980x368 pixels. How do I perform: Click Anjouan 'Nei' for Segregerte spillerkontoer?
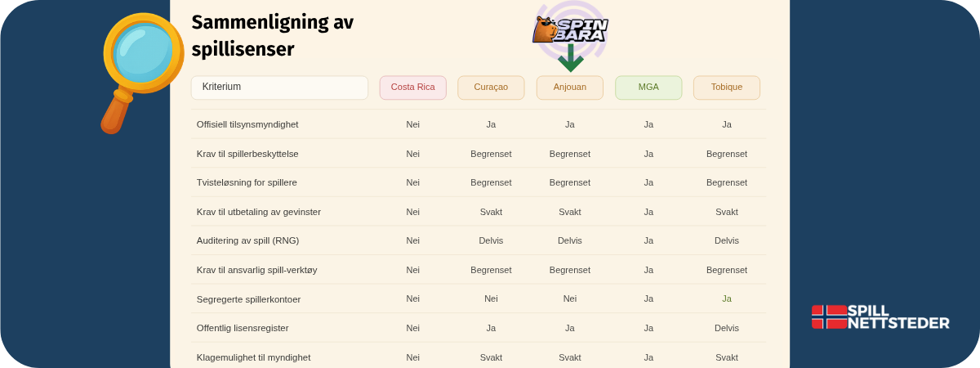click(570, 298)
